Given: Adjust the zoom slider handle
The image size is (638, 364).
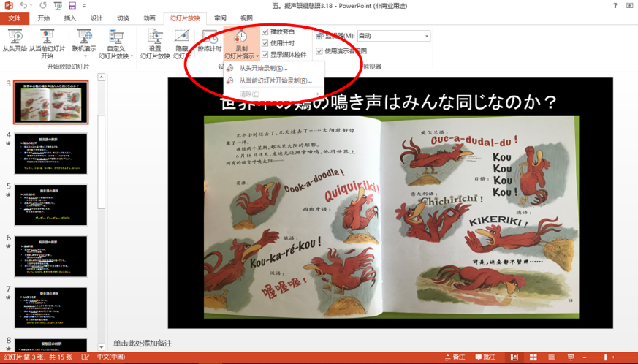Looking at the screenshot, I should point(606,357).
